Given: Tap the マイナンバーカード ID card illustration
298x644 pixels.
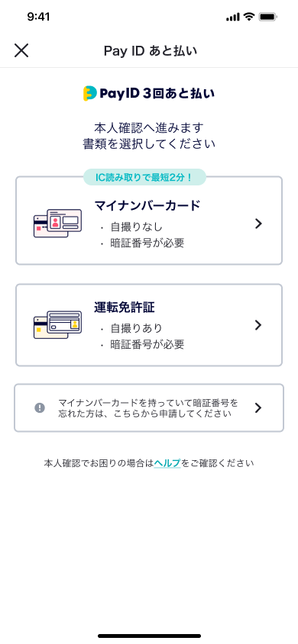Looking at the screenshot, I should click(x=57, y=223).
